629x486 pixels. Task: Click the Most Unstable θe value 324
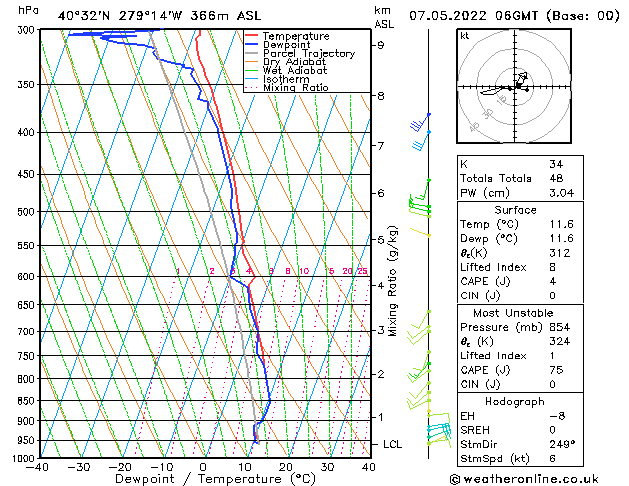(x=560, y=341)
